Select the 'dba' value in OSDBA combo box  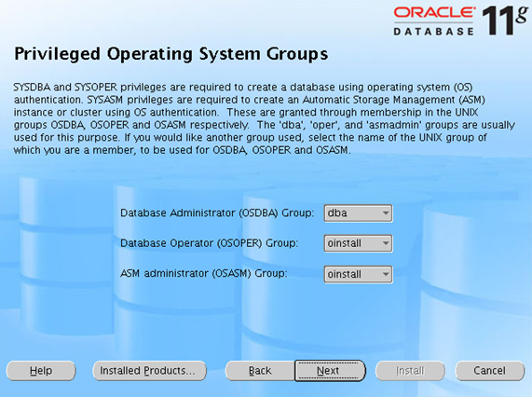pos(337,213)
